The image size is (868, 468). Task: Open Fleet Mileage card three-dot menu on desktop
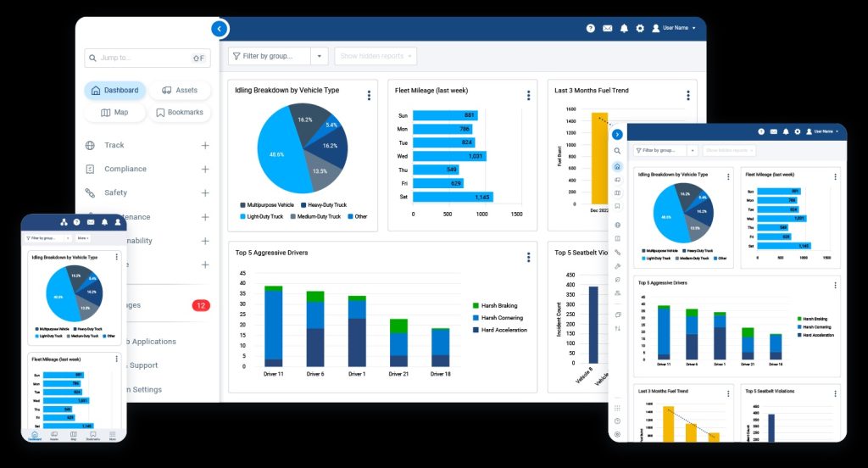pyautogui.click(x=528, y=95)
